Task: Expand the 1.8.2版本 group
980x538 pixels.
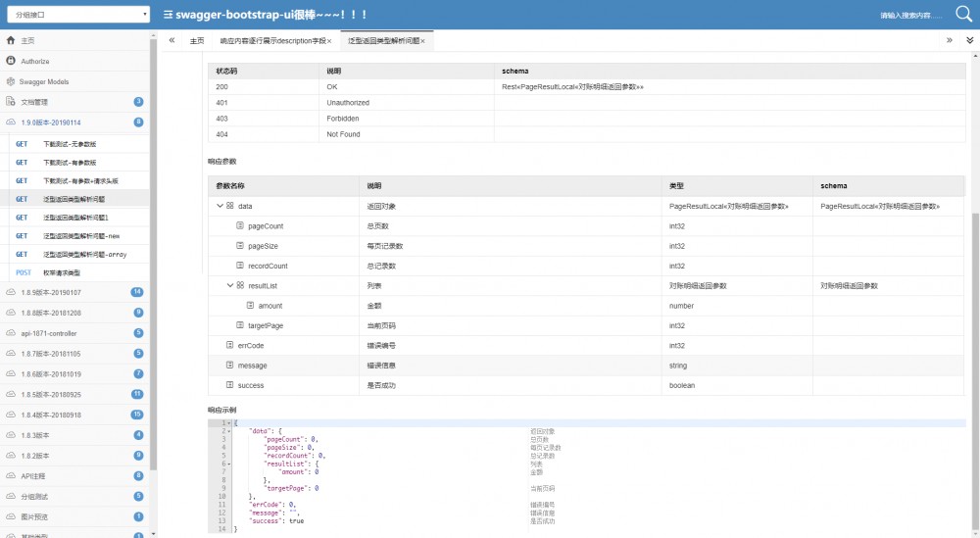Action: (75, 456)
